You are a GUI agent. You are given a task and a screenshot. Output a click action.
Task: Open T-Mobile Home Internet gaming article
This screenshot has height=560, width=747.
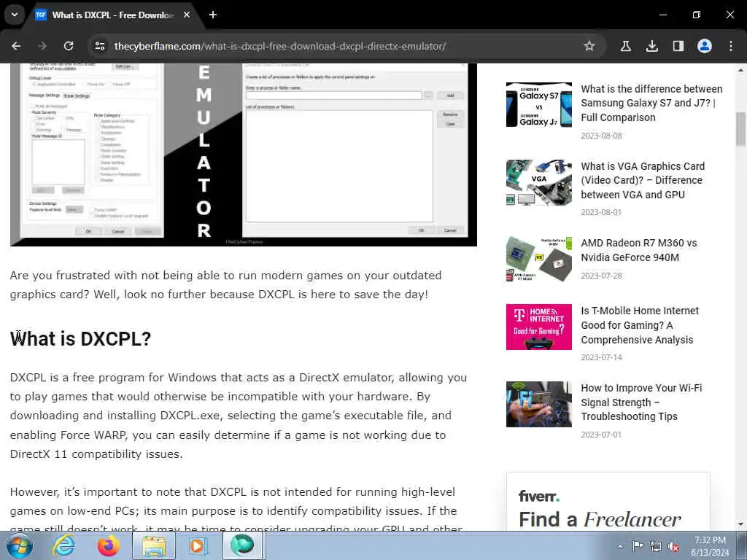(x=639, y=324)
